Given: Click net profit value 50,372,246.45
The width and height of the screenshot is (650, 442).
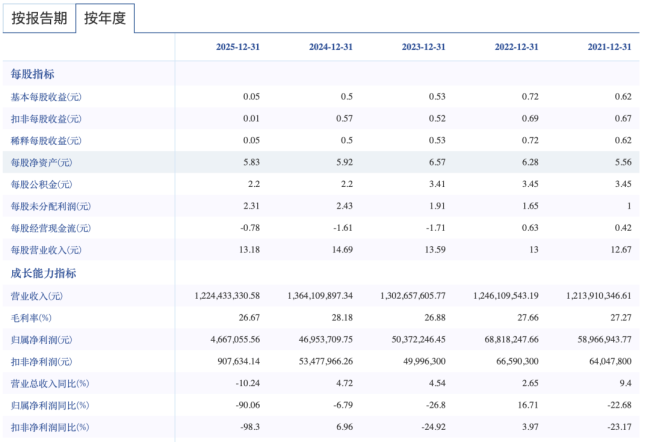Looking at the screenshot, I should coord(419,340).
